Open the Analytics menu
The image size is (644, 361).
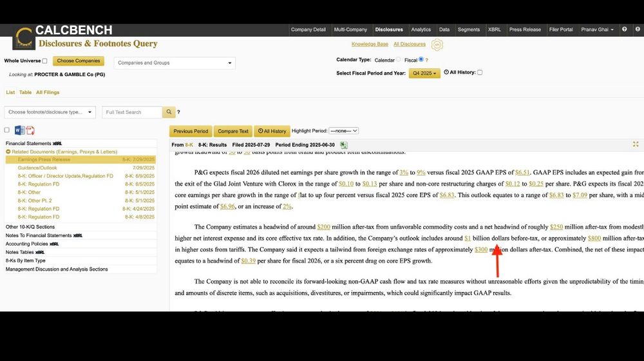pos(421,30)
